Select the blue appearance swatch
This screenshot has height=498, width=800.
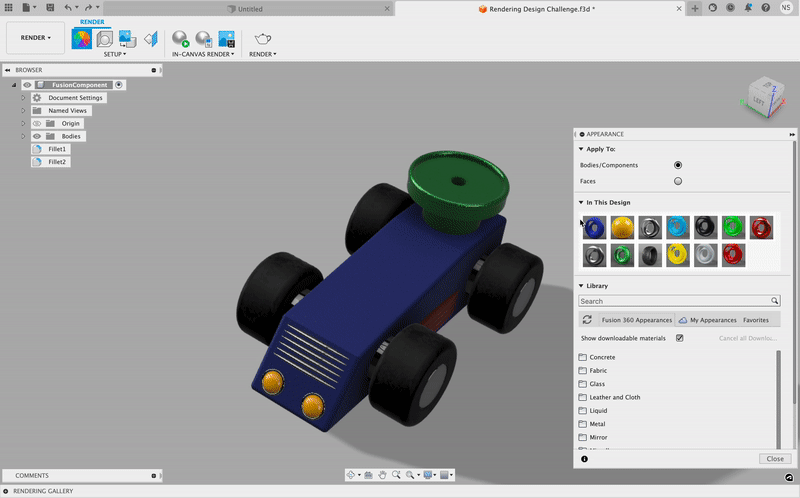[x=594, y=228]
